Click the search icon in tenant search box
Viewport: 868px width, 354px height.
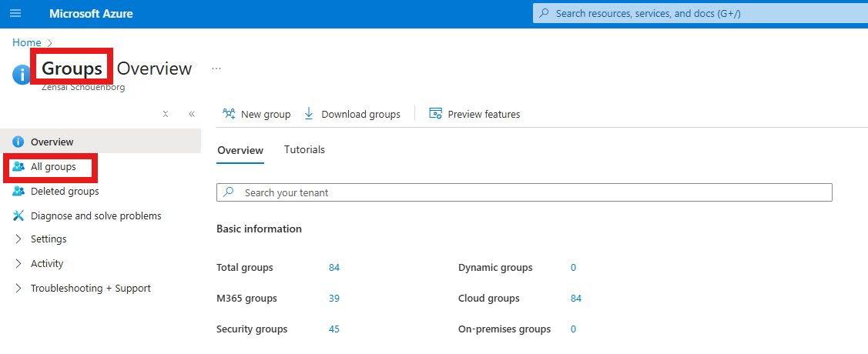coord(228,192)
